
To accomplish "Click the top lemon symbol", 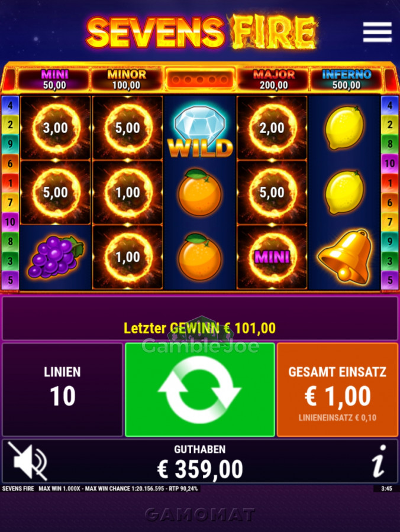I will [x=344, y=128].
